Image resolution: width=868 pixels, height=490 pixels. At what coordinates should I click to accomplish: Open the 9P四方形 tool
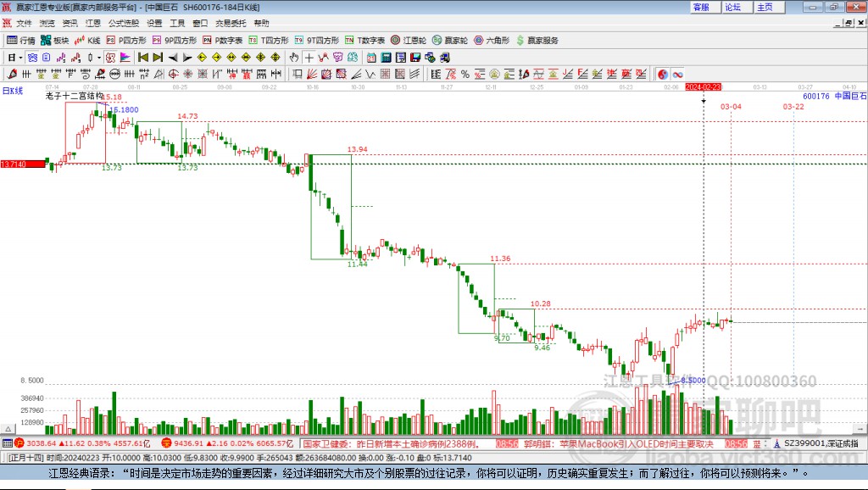click(175, 41)
